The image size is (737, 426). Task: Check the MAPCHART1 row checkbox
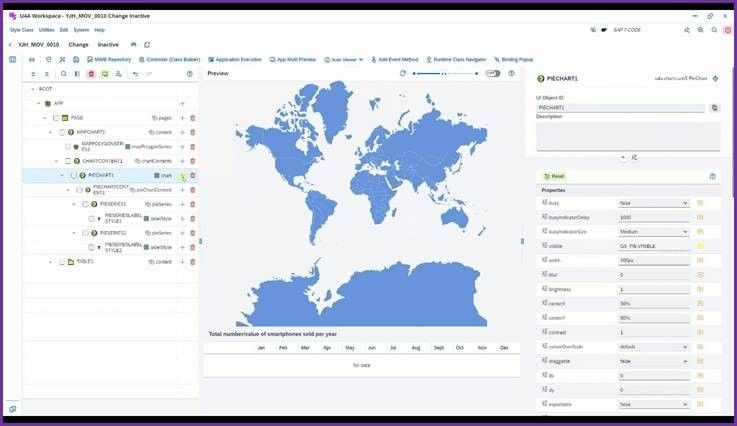pos(62,133)
